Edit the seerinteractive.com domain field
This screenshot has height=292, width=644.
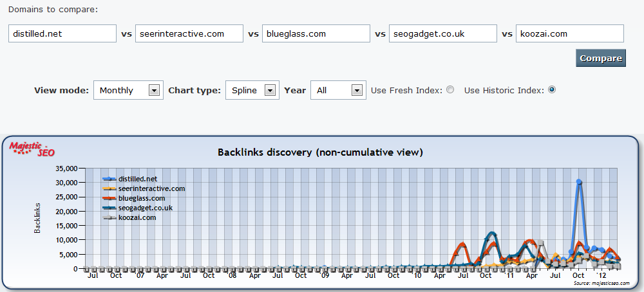(189, 33)
